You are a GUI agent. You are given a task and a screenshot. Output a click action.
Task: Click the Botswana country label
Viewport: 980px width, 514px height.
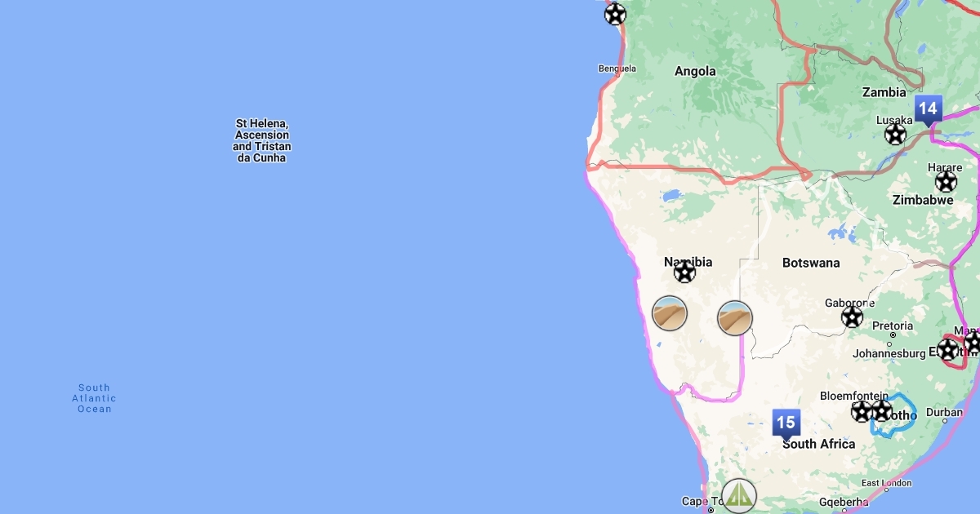811,263
